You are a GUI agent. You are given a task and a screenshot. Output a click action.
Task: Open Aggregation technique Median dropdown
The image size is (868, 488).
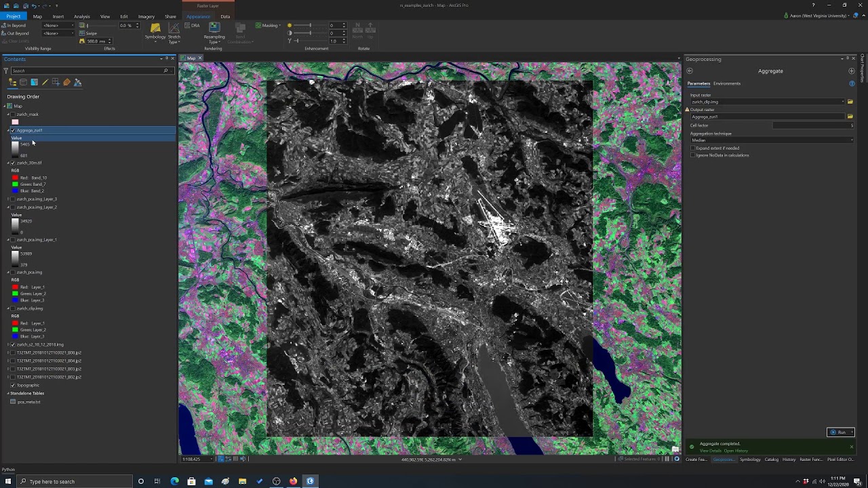point(772,140)
